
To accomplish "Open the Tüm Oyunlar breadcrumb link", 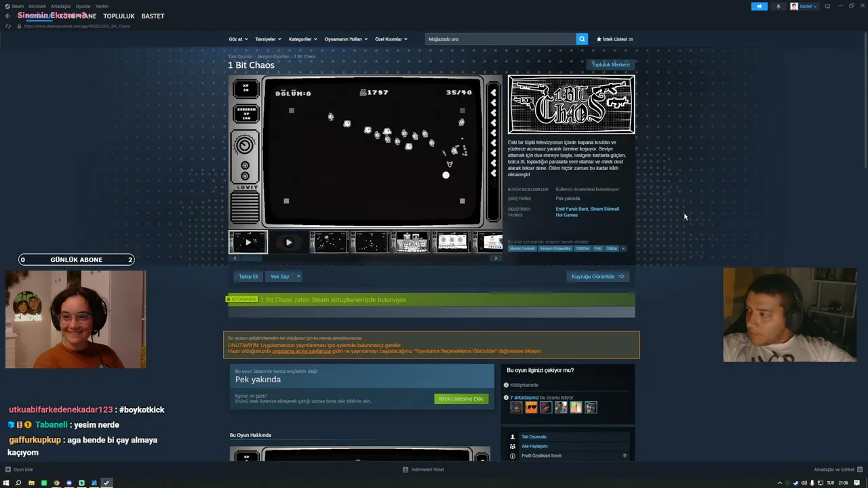I will (x=240, y=56).
